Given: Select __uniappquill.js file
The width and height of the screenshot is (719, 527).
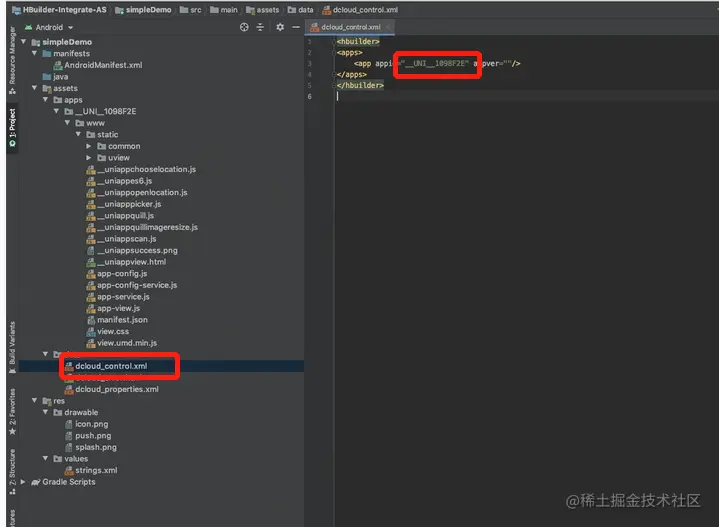Looking at the screenshot, I should click(120, 216).
